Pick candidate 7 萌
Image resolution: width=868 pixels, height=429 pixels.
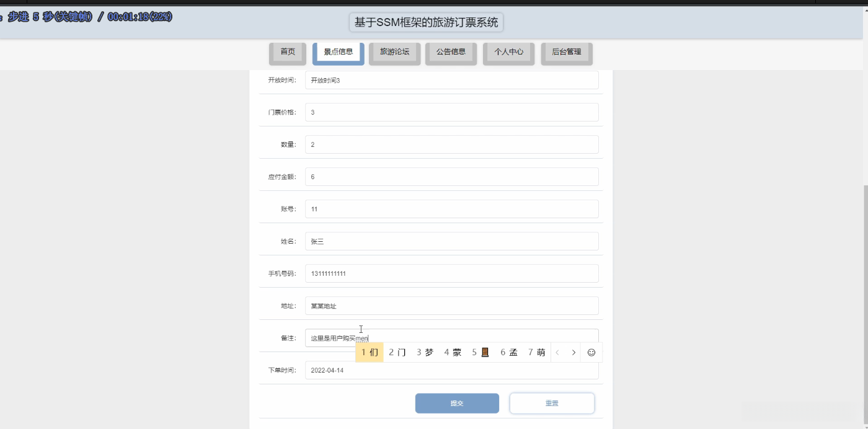pos(537,352)
